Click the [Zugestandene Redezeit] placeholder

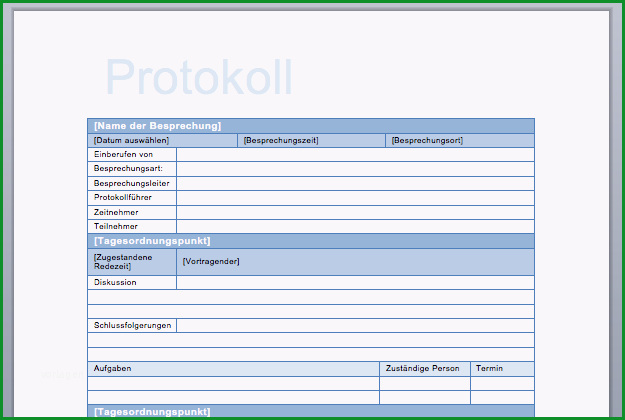click(123, 261)
